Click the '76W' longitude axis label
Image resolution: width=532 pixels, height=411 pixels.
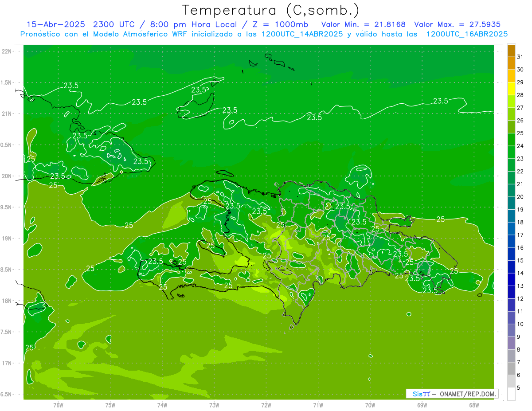[58, 405]
